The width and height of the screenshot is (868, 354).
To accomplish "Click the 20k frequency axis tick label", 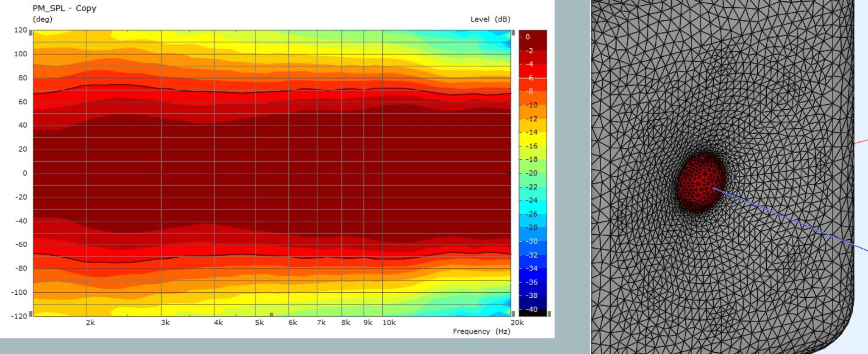I will (x=517, y=323).
